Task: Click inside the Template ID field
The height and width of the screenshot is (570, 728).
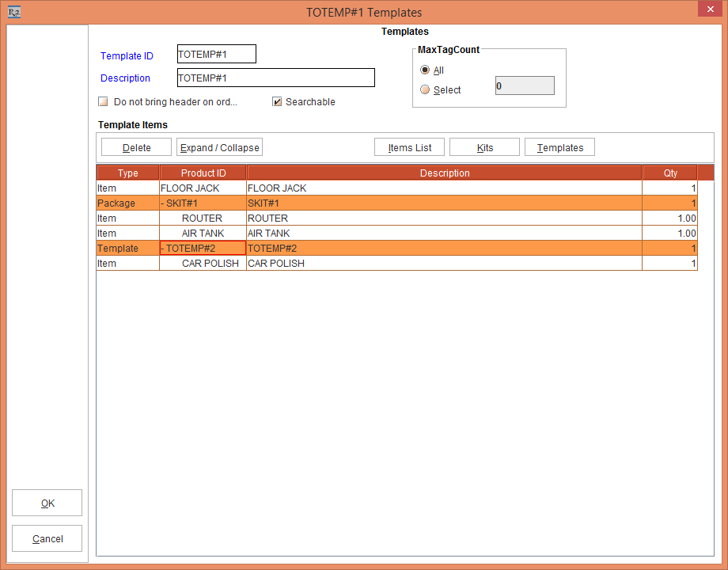Action: coord(215,53)
